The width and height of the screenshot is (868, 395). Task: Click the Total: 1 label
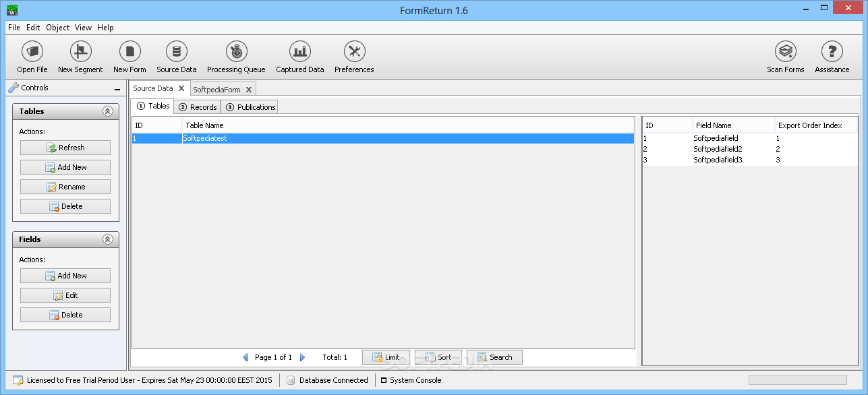click(335, 357)
